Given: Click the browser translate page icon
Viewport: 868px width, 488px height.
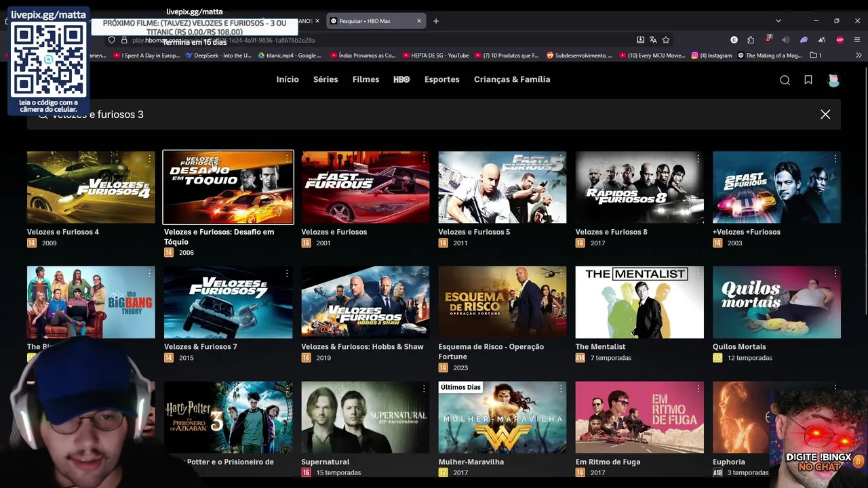Looking at the screenshot, I should pos(653,40).
